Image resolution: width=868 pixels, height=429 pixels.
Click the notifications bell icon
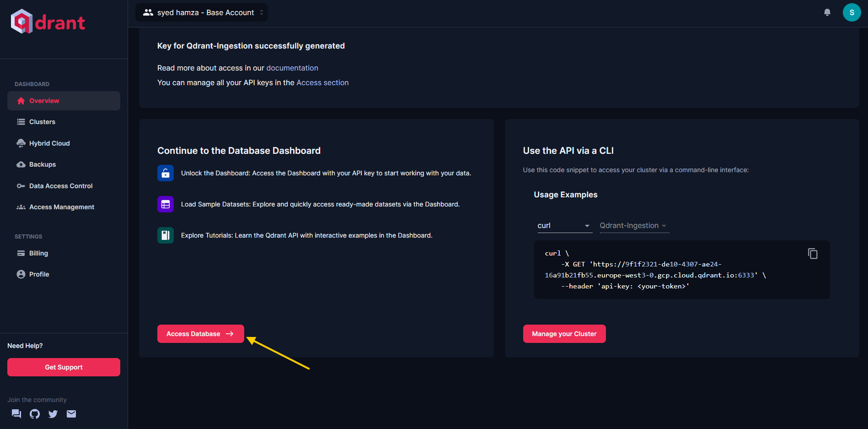coord(827,12)
